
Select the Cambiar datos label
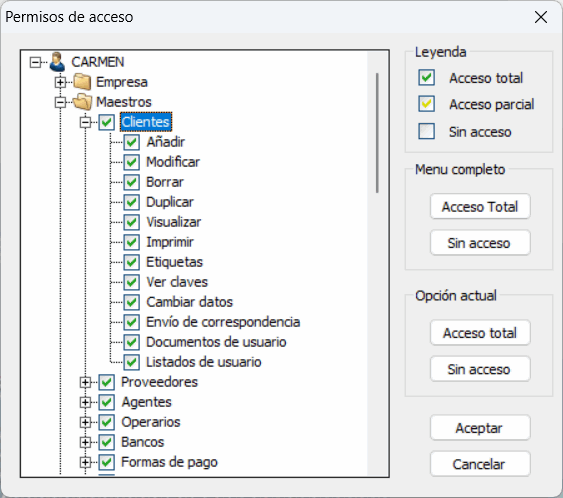click(x=189, y=302)
